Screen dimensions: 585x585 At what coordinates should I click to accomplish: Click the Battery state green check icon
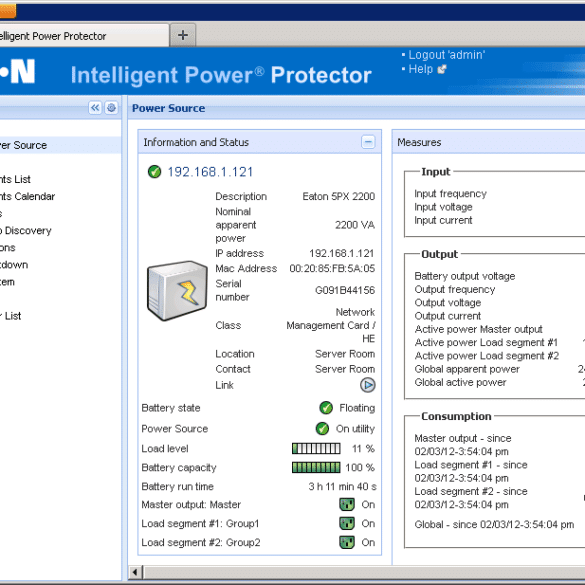[326, 408]
